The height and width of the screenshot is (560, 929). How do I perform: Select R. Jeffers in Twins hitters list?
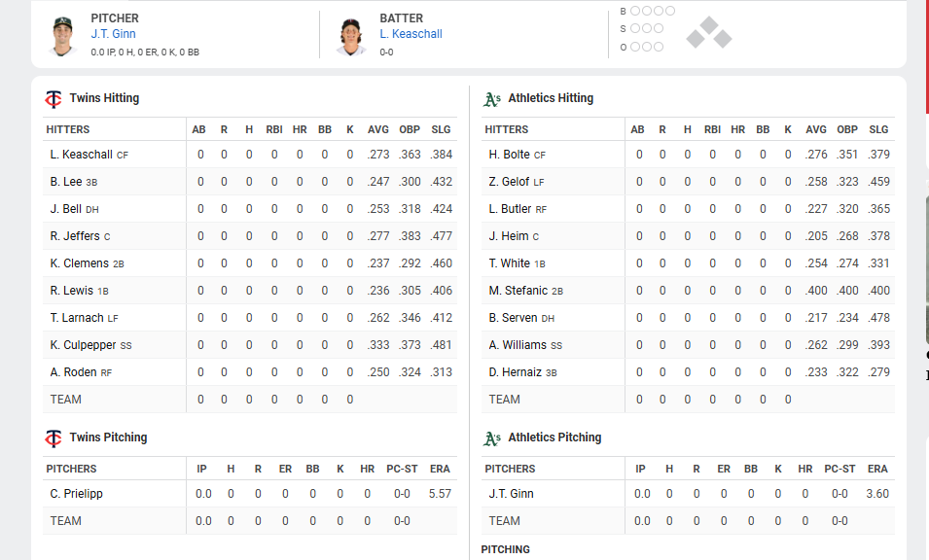coord(75,236)
